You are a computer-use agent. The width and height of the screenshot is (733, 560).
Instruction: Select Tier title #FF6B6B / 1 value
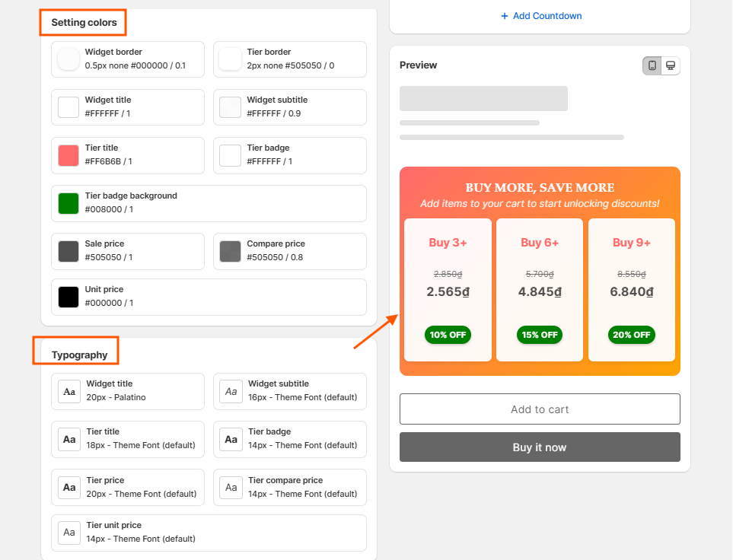108,161
